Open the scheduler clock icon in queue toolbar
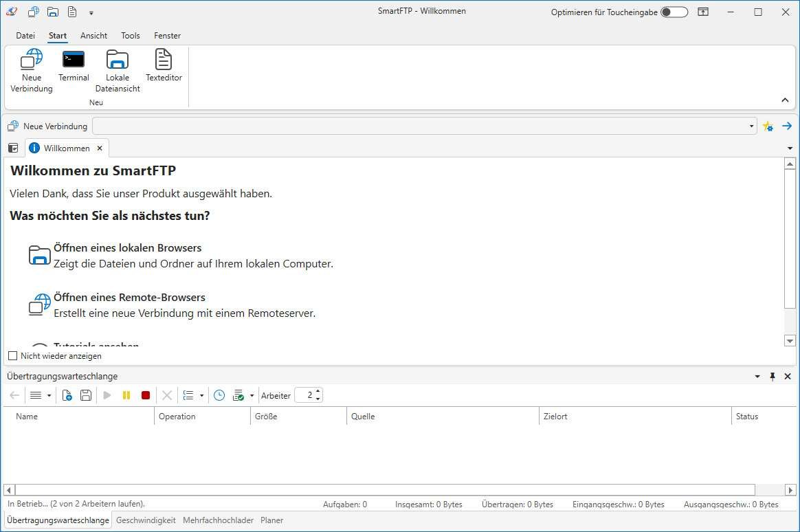This screenshot has width=800, height=532. pyautogui.click(x=219, y=395)
